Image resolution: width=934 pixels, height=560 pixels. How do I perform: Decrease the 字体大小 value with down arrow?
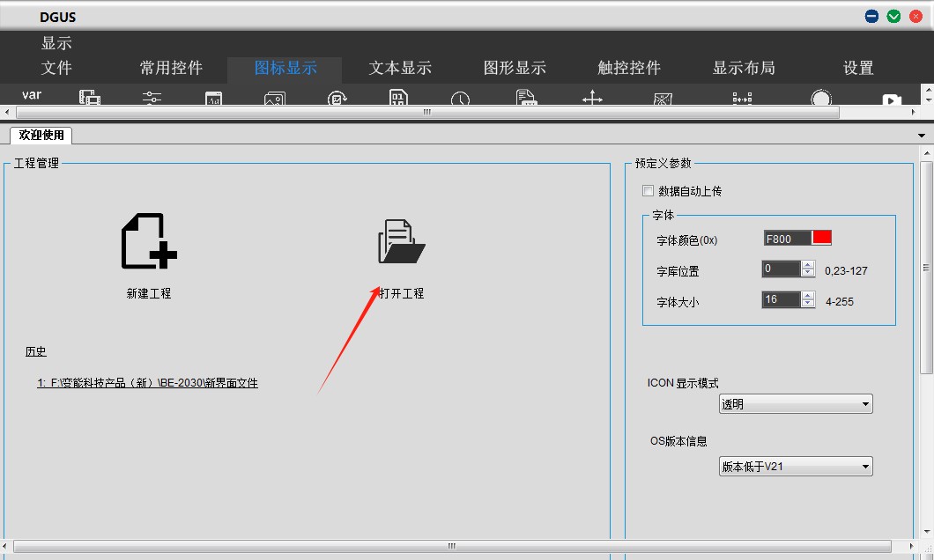[x=808, y=303]
